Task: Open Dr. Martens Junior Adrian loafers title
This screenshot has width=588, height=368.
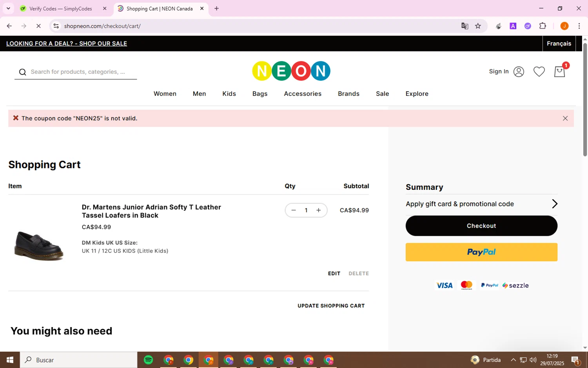Action: [151, 211]
